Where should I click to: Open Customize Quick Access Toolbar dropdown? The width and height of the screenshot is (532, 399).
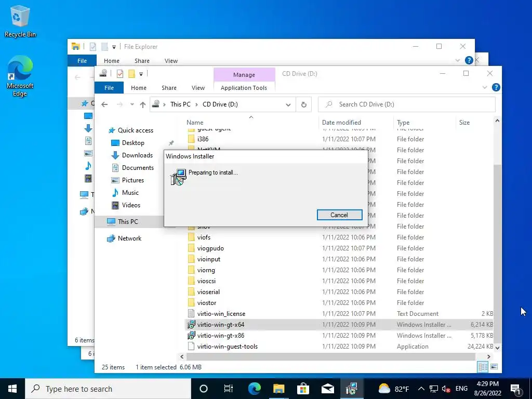pos(141,74)
